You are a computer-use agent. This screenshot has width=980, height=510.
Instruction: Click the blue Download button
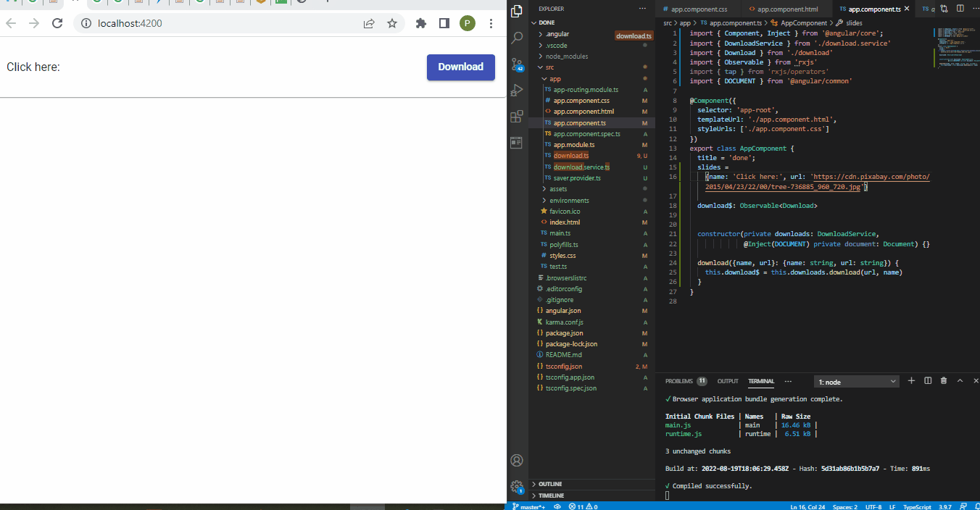[460, 67]
